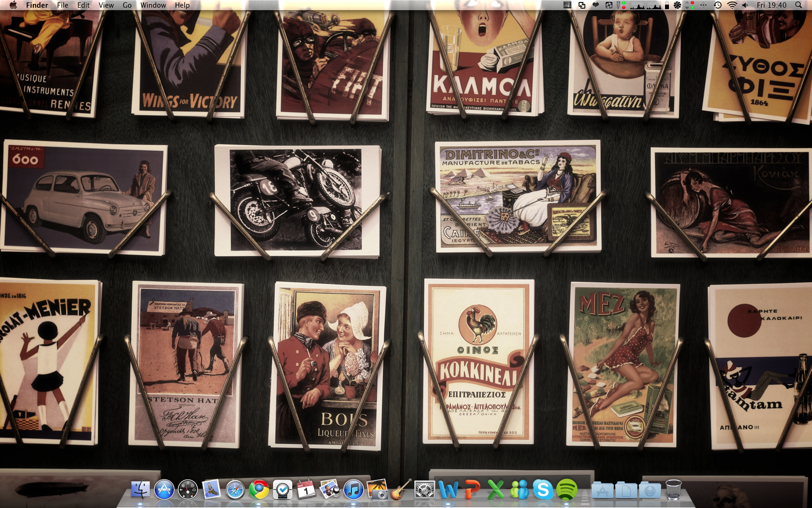Launch iTunes from the Dock

(353, 490)
